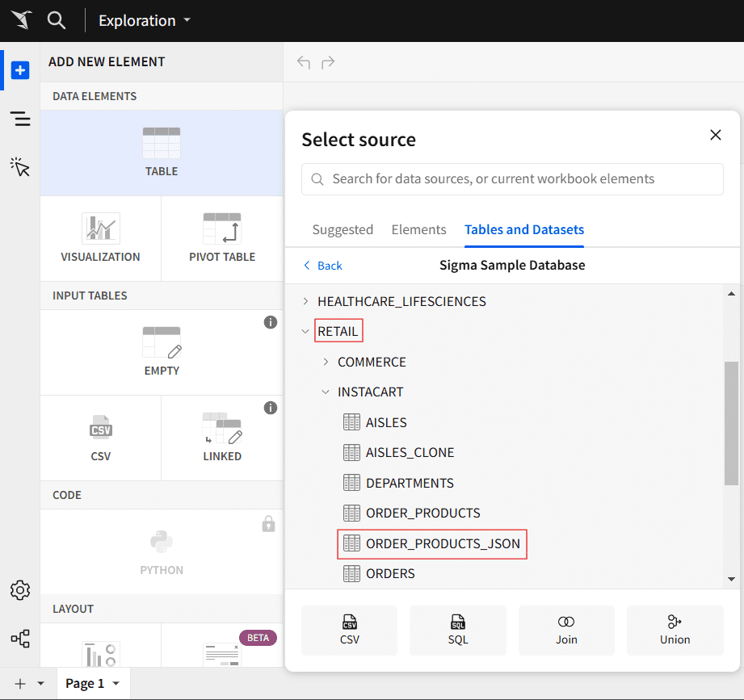This screenshot has height=700, width=744.
Task: Expand the COMMERCE folder
Action: point(326,362)
